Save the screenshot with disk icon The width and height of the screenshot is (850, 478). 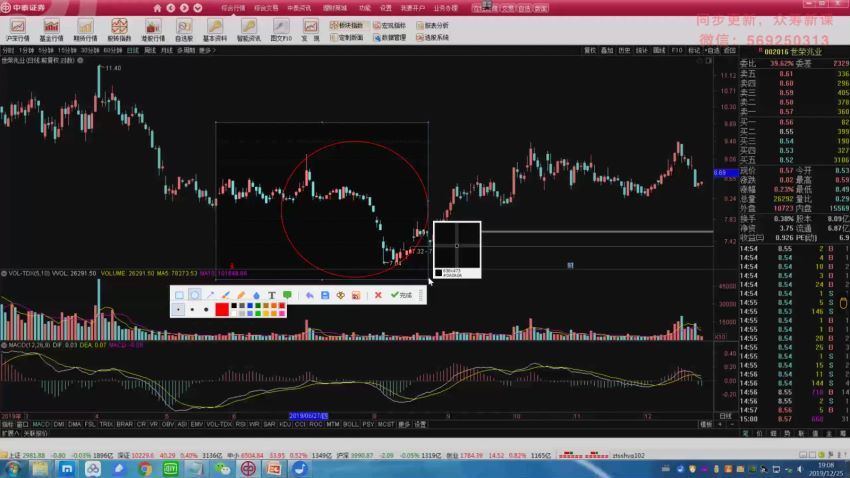pos(325,295)
